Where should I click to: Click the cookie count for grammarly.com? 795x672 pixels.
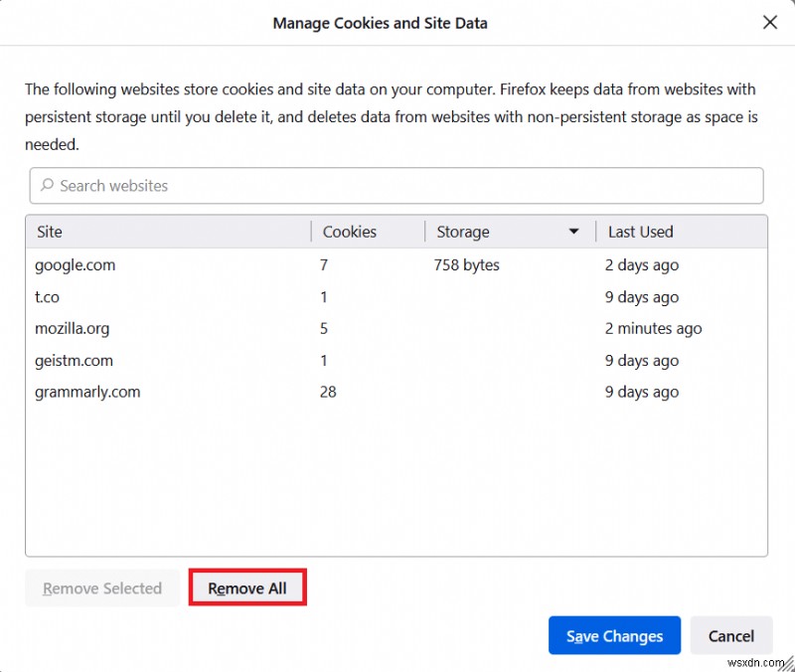(328, 392)
